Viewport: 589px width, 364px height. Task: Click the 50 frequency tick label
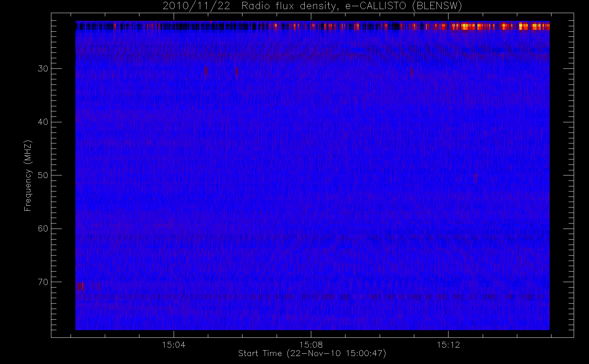click(x=43, y=175)
